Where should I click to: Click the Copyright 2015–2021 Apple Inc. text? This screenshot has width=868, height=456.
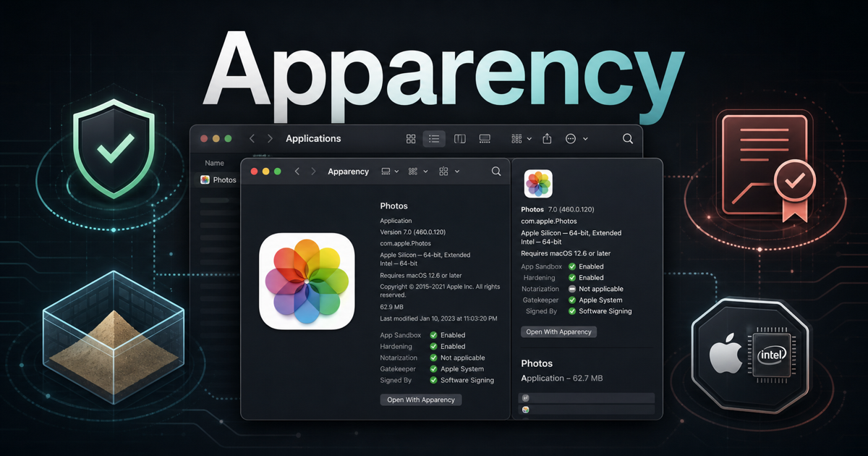[x=440, y=291]
